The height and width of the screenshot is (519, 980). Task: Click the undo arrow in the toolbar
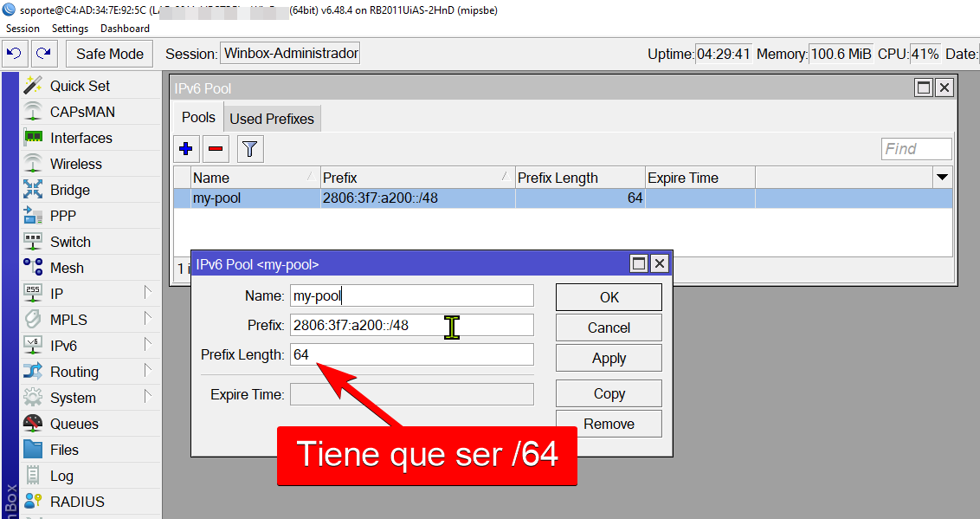(x=18, y=53)
